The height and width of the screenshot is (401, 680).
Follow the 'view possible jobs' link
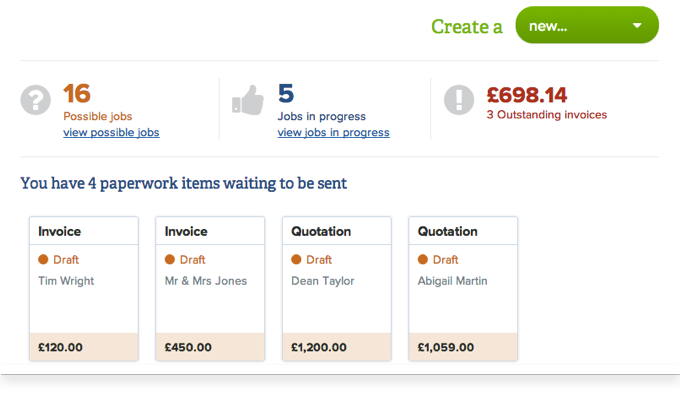click(x=111, y=132)
